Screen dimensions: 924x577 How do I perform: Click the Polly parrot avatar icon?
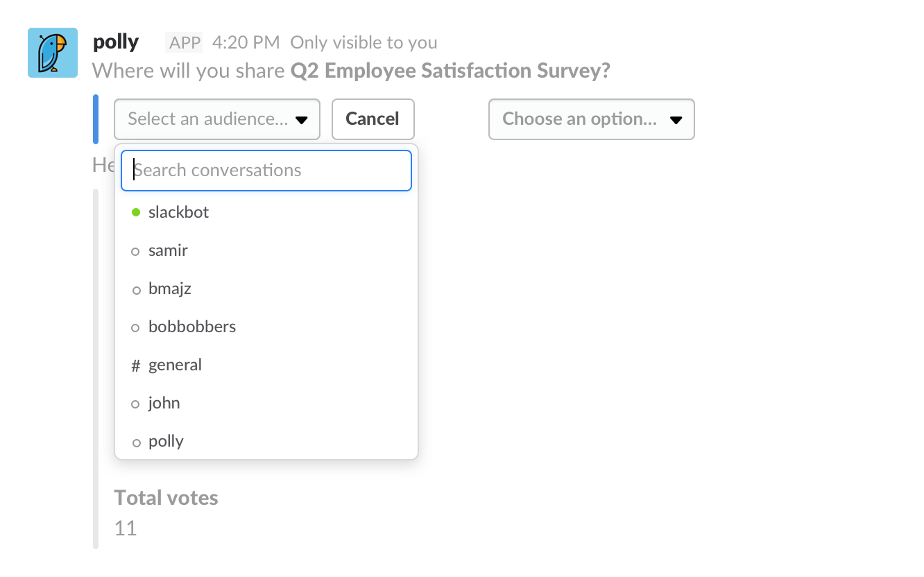(x=53, y=53)
